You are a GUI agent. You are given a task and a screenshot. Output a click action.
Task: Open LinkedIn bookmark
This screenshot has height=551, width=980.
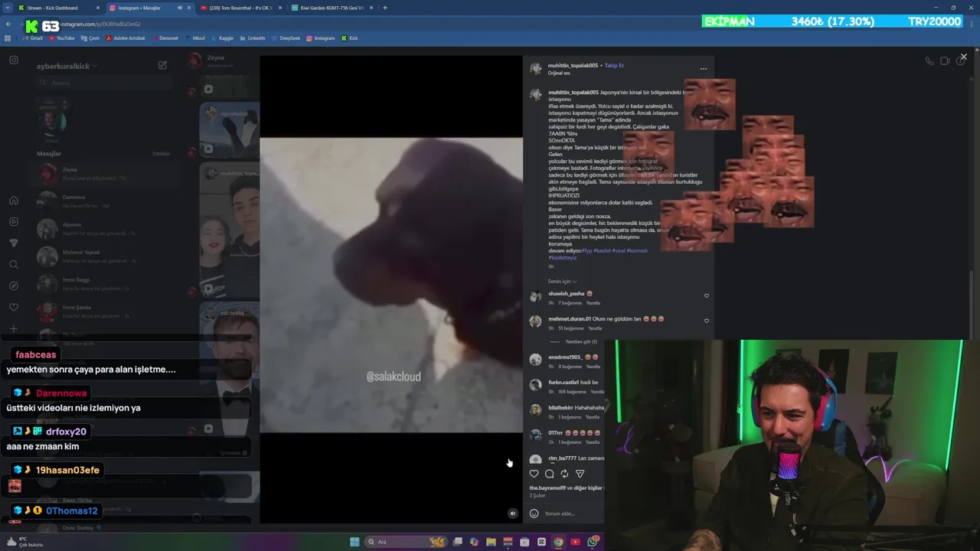pos(253,38)
